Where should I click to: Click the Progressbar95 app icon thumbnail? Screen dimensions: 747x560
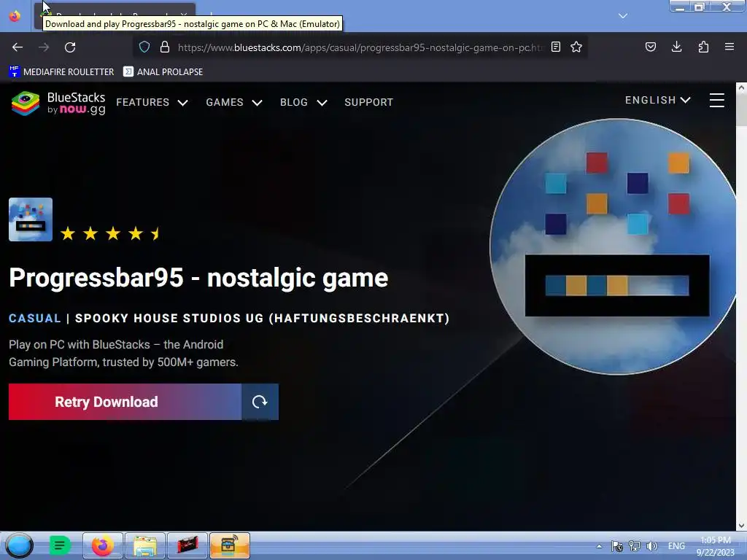point(31,219)
